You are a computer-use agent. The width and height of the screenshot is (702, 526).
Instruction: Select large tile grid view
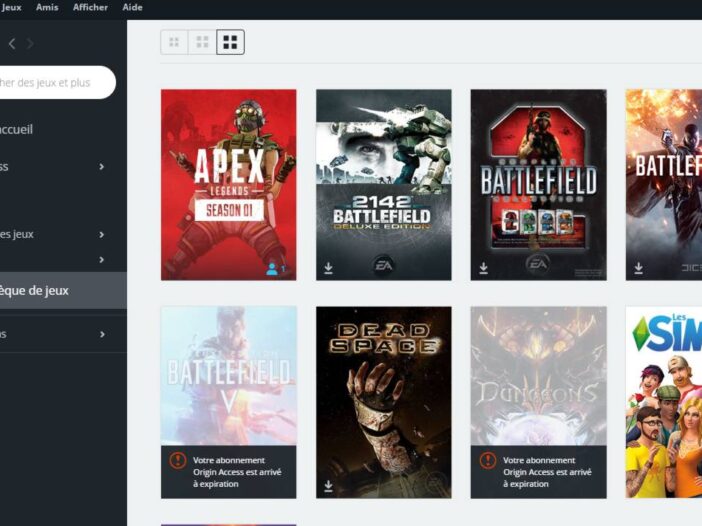click(x=230, y=42)
